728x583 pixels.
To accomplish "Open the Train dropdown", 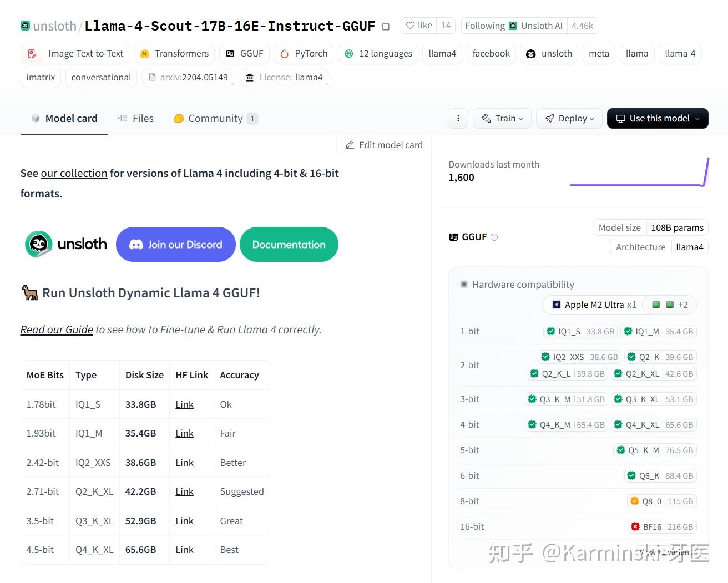I will 502,118.
